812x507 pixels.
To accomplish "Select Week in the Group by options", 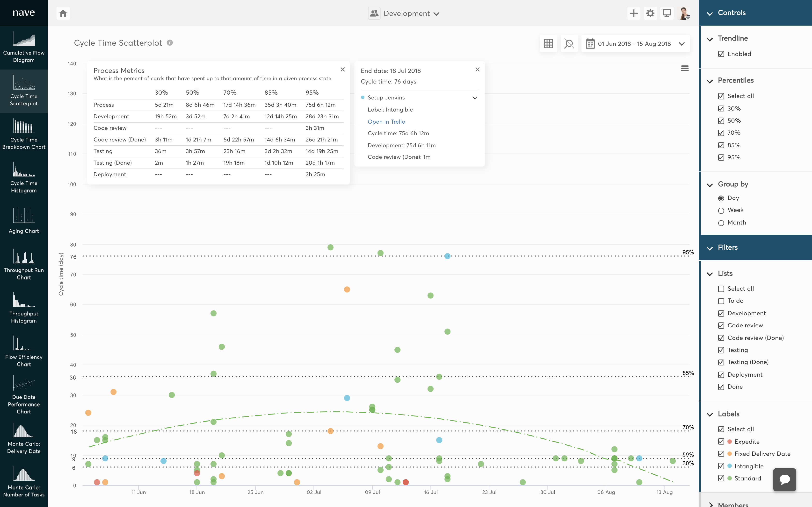I will [x=722, y=210].
